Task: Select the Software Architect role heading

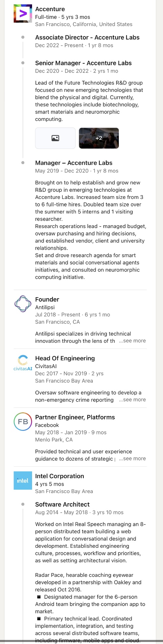Action: click(x=62, y=505)
